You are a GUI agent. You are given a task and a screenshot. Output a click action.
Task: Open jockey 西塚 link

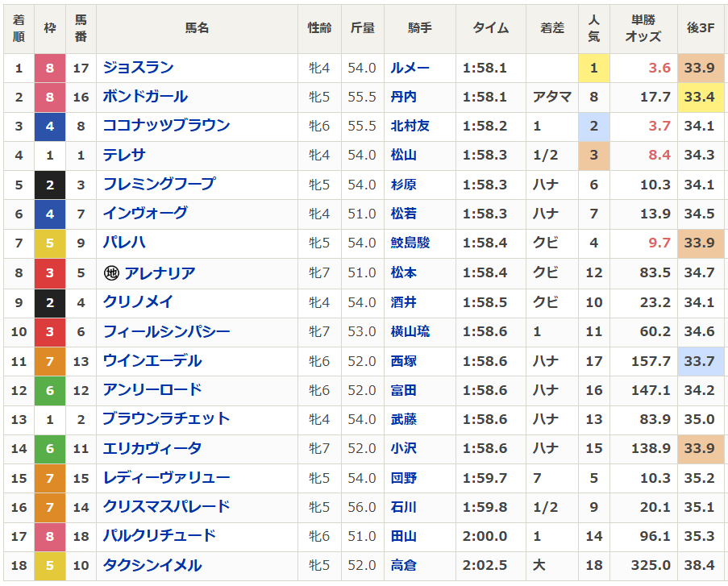coord(403,361)
